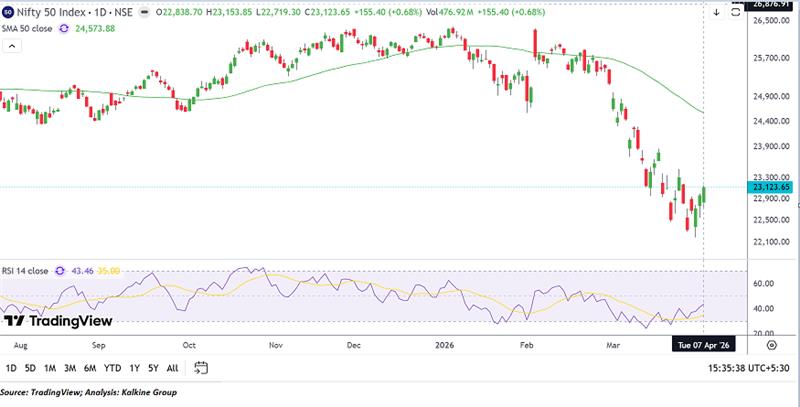Show the All time range
The width and height of the screenshot is (800, 407).
[x=173, y=368]
